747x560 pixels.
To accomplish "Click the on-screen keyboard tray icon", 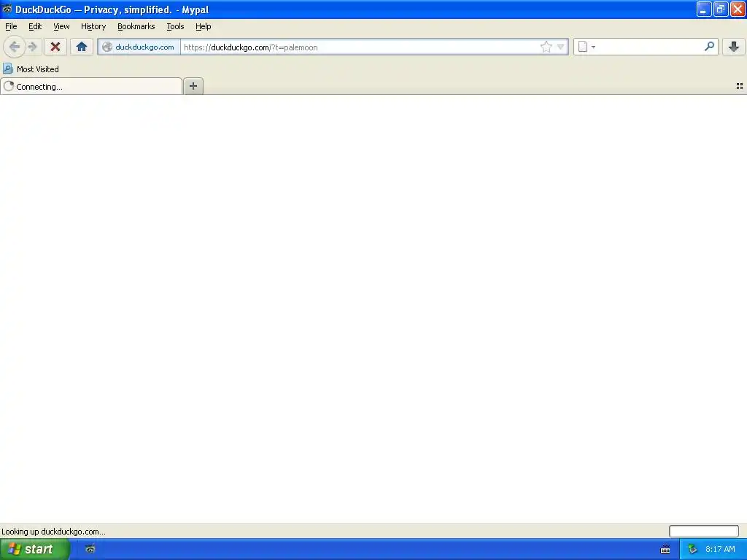I will pyautogui.click(x=665, y=550).
